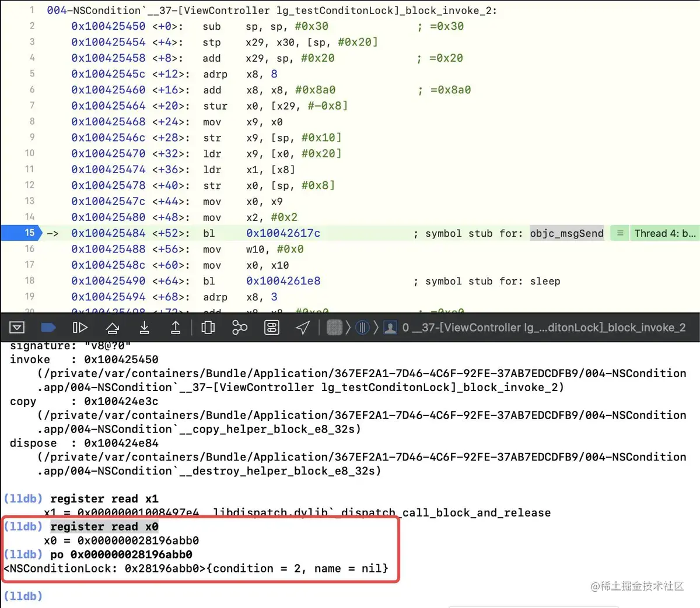Click the NSConditionLock description output
The width and height of the screenshot is (700, 608).
coord(196,568)
